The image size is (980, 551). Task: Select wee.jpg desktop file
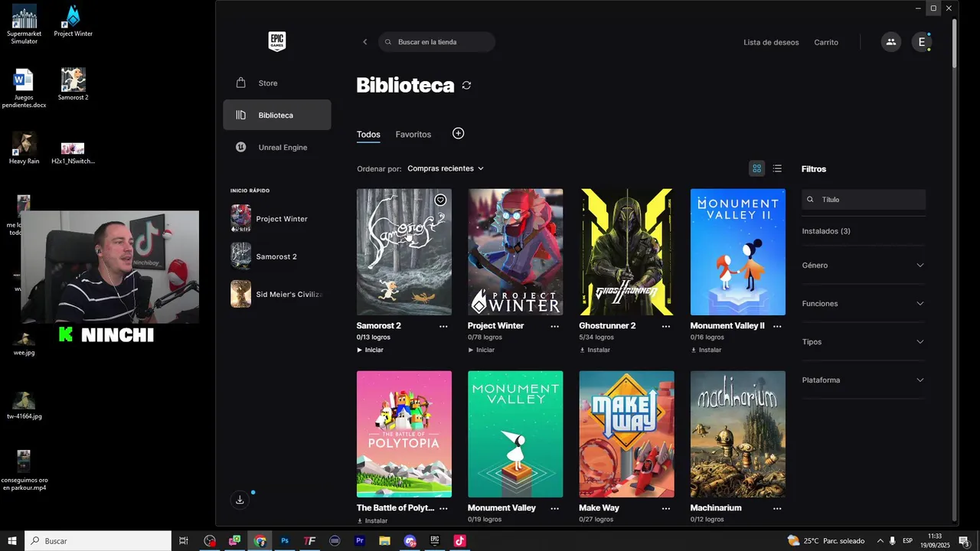24,344
